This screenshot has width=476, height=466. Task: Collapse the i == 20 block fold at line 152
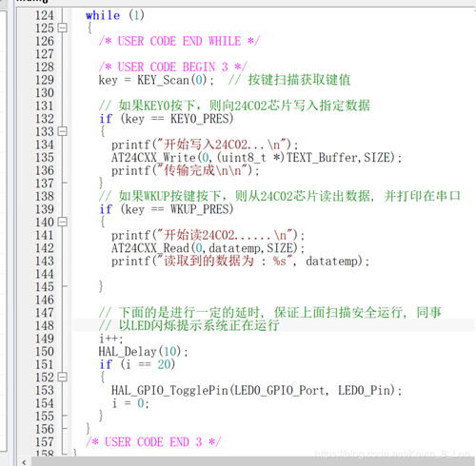[x=63, y=378]
